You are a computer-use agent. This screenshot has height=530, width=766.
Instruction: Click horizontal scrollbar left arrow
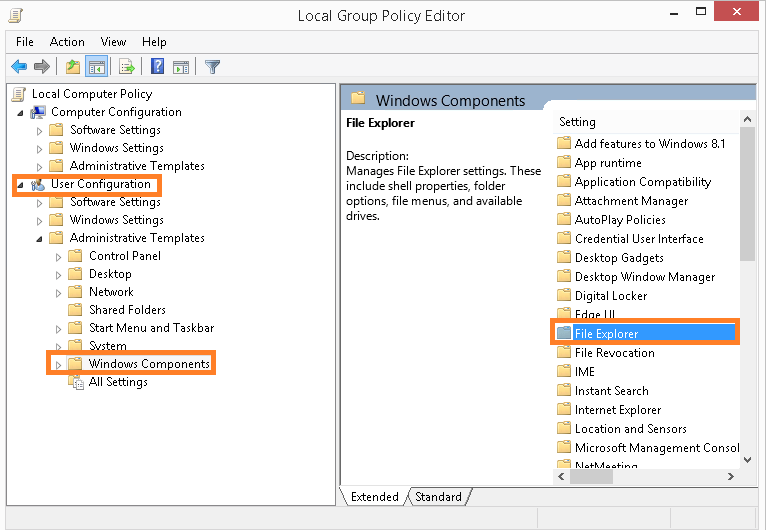[x=561, y=476]
